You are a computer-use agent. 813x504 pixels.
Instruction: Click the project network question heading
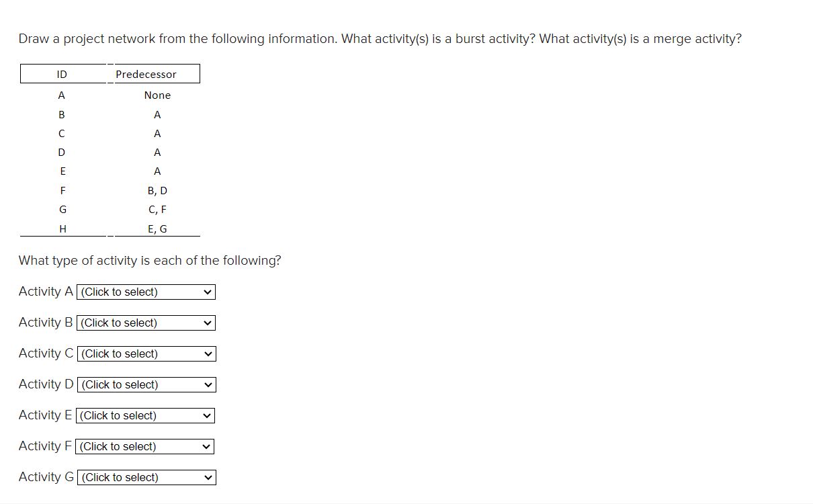click(380, 38)
